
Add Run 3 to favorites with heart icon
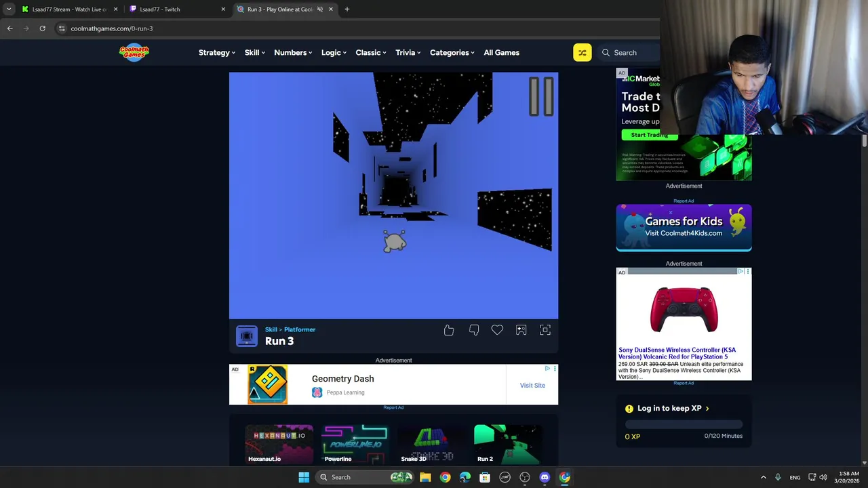point(497,330)
